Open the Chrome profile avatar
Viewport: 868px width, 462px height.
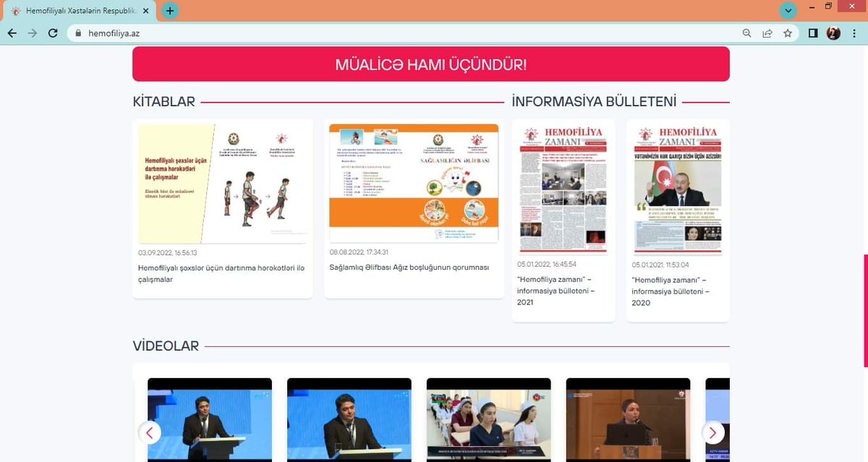click(x=833, y=33)
